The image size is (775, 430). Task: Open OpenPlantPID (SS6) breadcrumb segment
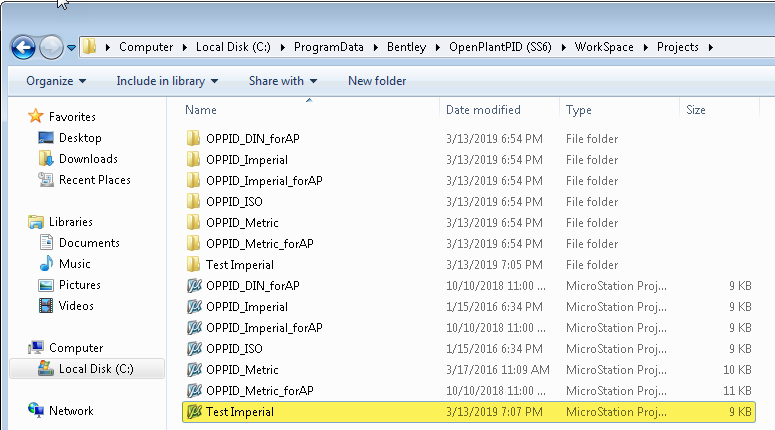click(500, 47)
